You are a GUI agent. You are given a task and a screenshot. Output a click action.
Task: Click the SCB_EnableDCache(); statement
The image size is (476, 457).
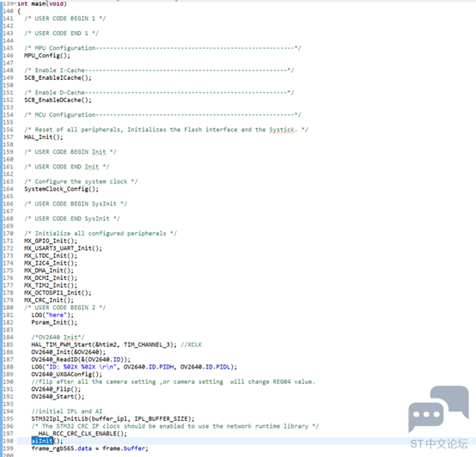(58, 101)
